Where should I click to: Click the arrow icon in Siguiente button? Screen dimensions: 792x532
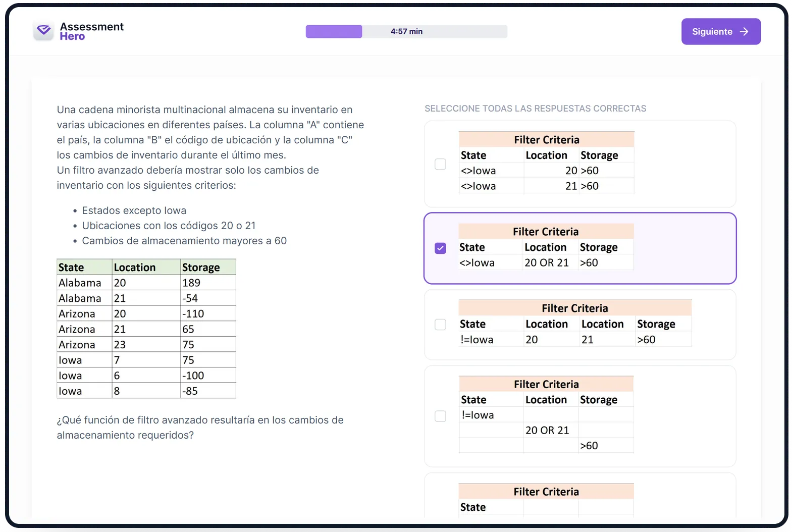pos(744,32)
